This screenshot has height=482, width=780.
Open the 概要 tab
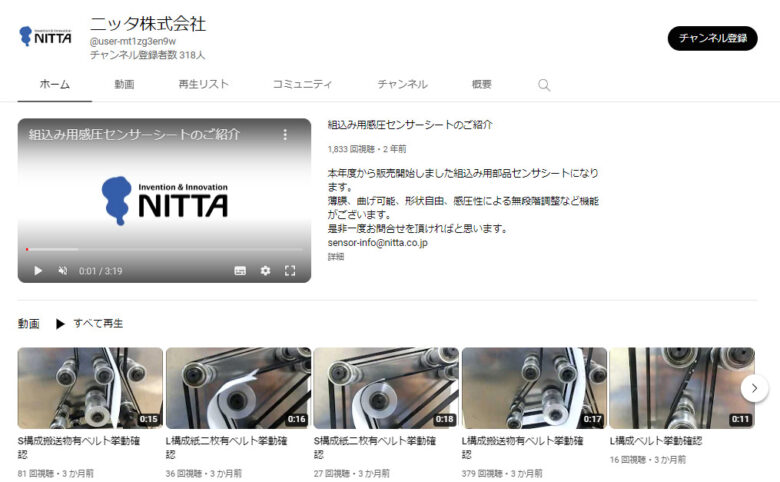tap(481, 85)
